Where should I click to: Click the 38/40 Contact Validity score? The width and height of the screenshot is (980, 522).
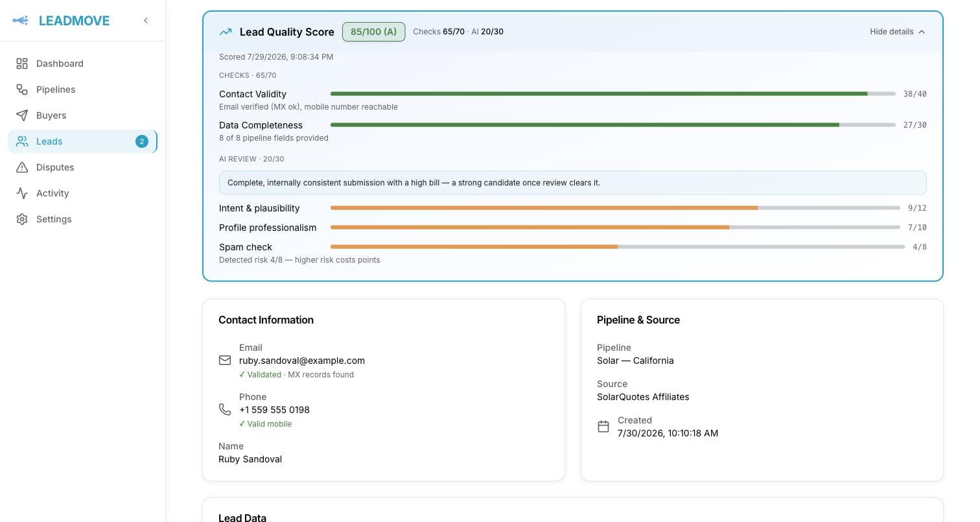(x=915, y=94)
